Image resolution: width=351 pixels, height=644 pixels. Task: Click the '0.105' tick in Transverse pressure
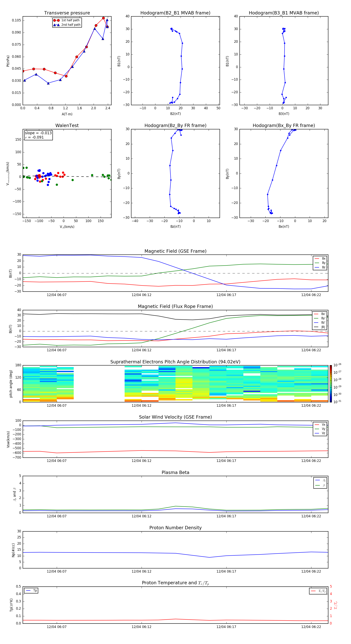point(17,20)
